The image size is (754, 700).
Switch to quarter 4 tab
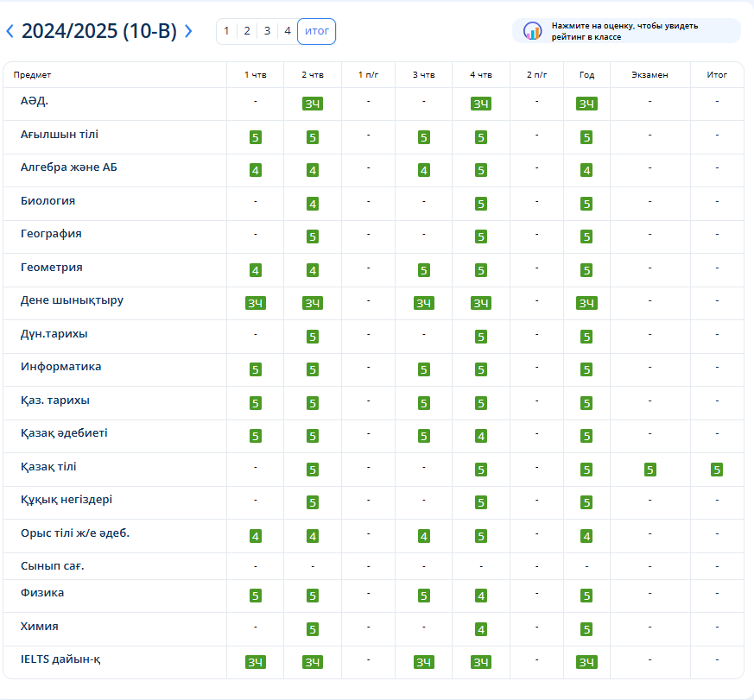point(288,31)
